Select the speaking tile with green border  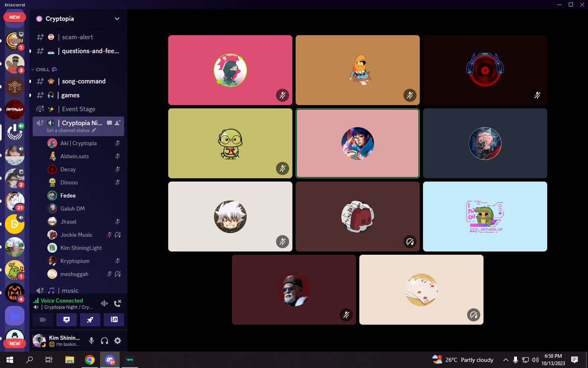click(358, 143)
